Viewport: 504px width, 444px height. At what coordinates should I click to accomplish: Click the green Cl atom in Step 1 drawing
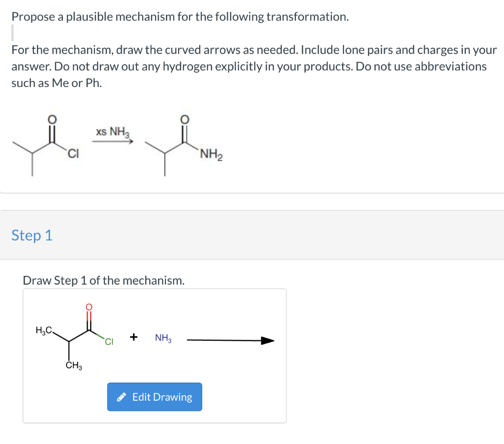coord(109,342)
